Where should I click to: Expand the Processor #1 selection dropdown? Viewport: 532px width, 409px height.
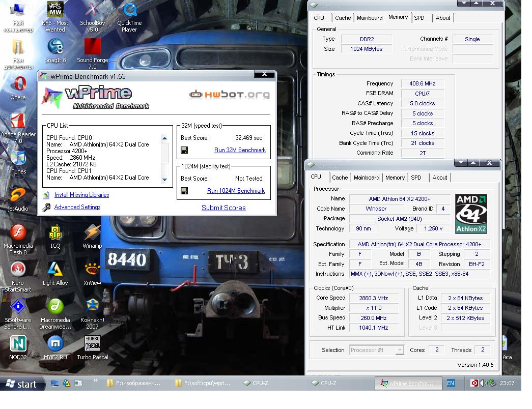click(x=400, y=350)
